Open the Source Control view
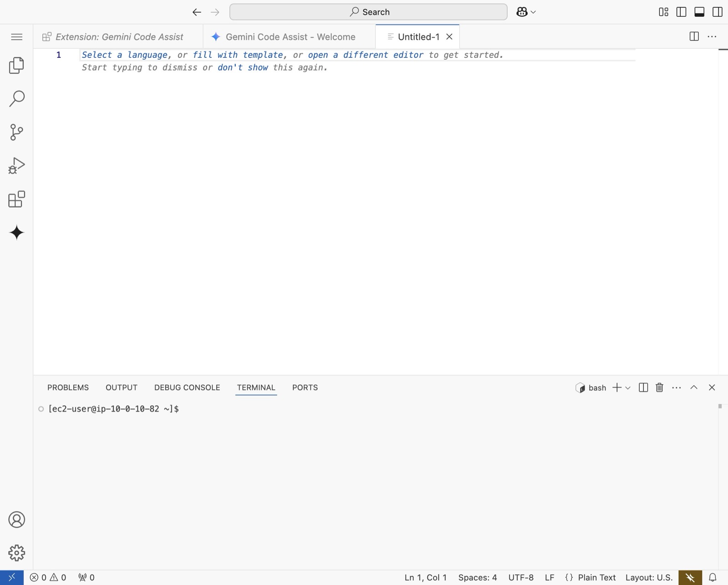The width and height of the screenshot is (728, 585). point(16,132)
